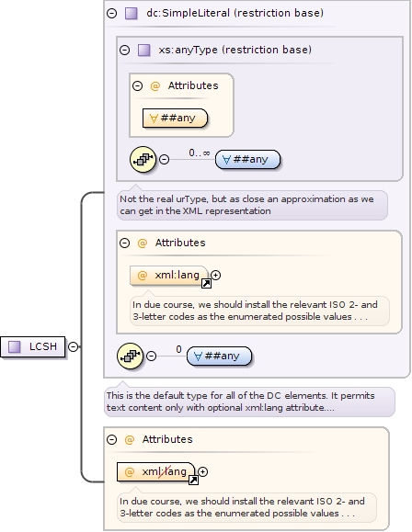The width and height of the screenshot is (412, 532).
Task: Click the dc:SimpleLiteral purple square icon
Action: pyautogui.click(x=132, y=14)
